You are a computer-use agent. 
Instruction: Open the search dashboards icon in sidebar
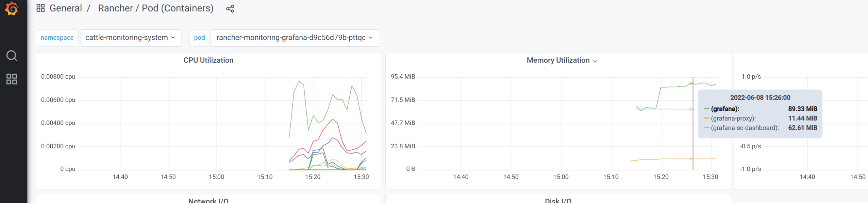(x=12, y=55)
